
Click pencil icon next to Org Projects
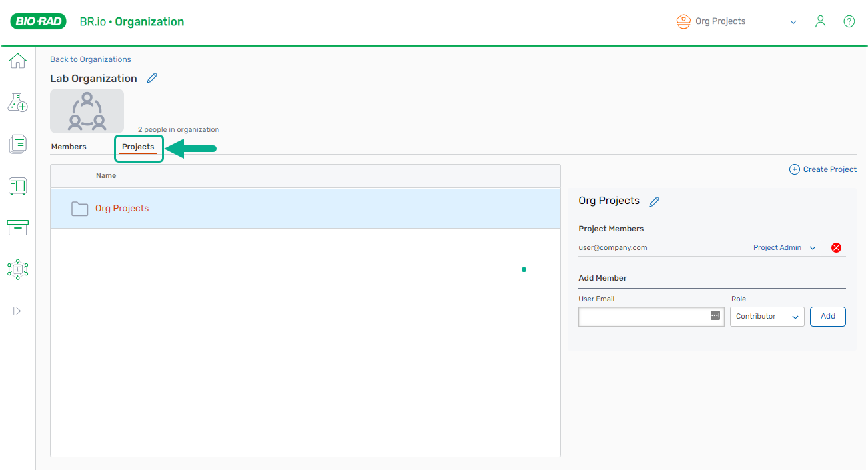654,201
